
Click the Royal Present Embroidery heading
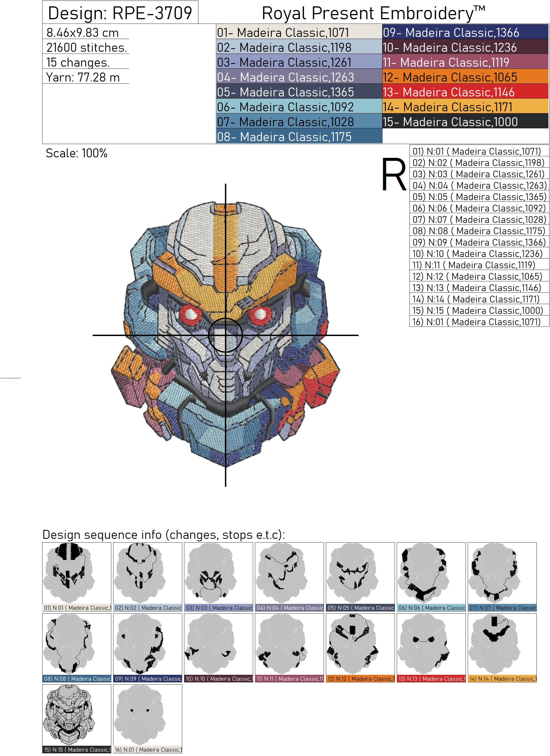point(373,13)
